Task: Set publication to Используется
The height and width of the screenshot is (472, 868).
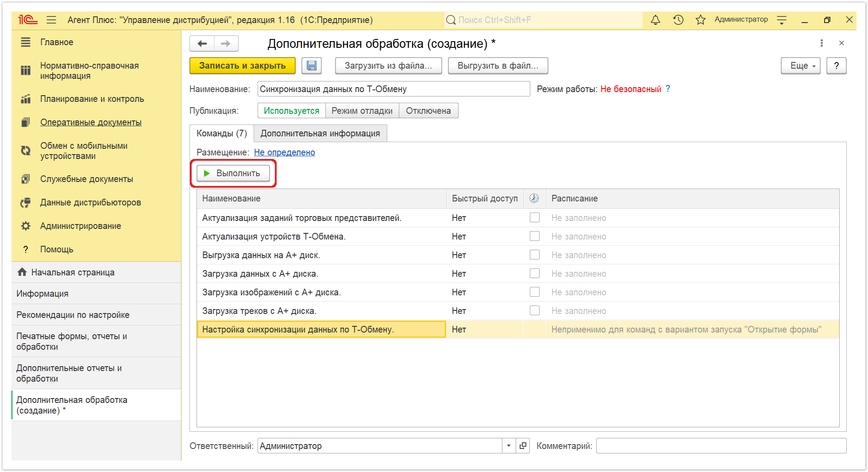Action: coord(292,111)
